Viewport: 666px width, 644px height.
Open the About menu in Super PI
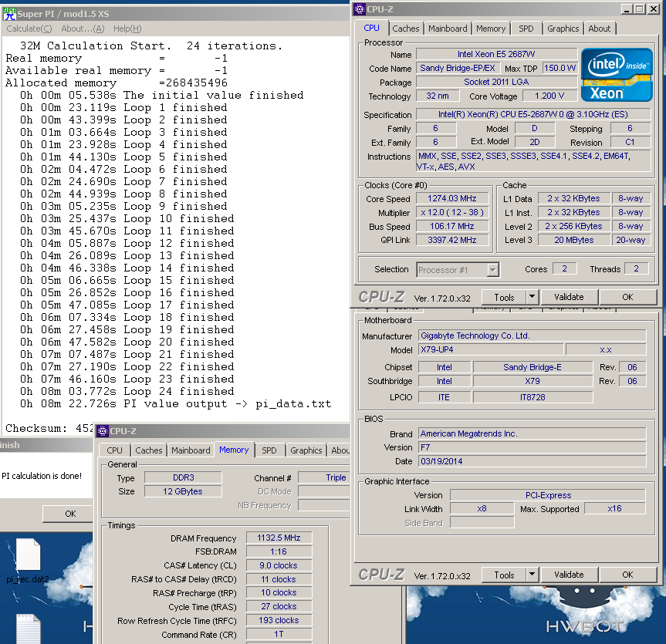[83, 29]
